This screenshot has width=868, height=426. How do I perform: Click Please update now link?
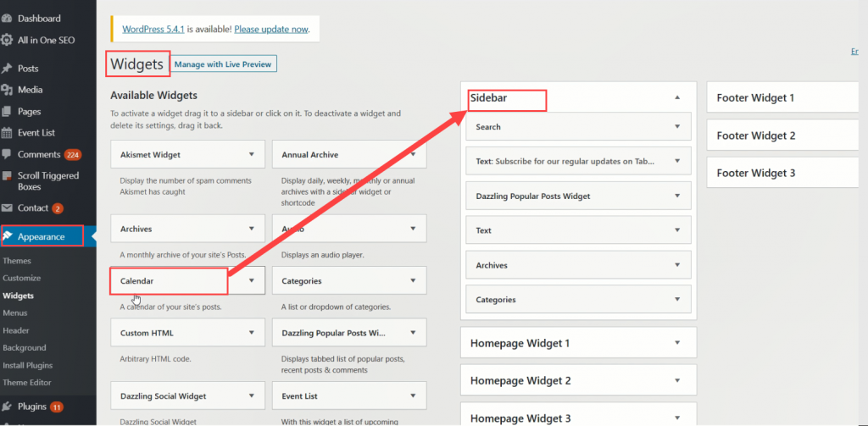[x=270, y=29]
